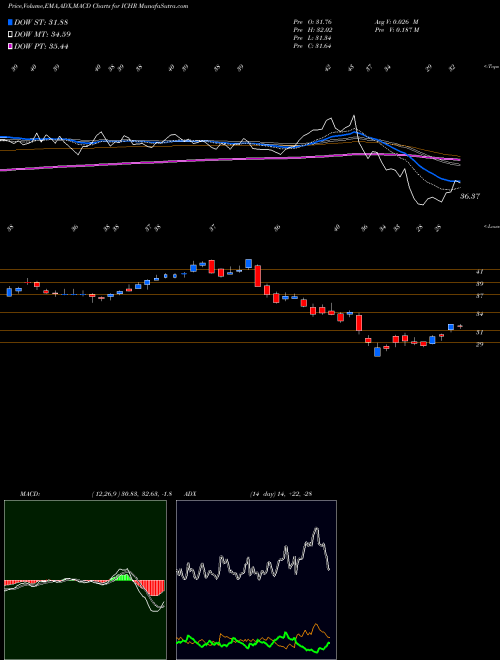
Task: Click the ADX heading label
Action: pyautogui.click(x=190, y=494)
